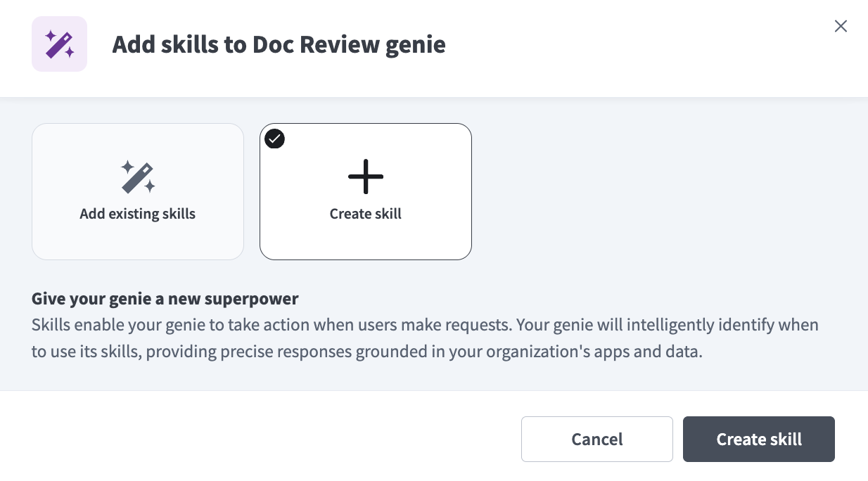Click the "Give your genie a new superpower" heading

(x=165, y=299)
